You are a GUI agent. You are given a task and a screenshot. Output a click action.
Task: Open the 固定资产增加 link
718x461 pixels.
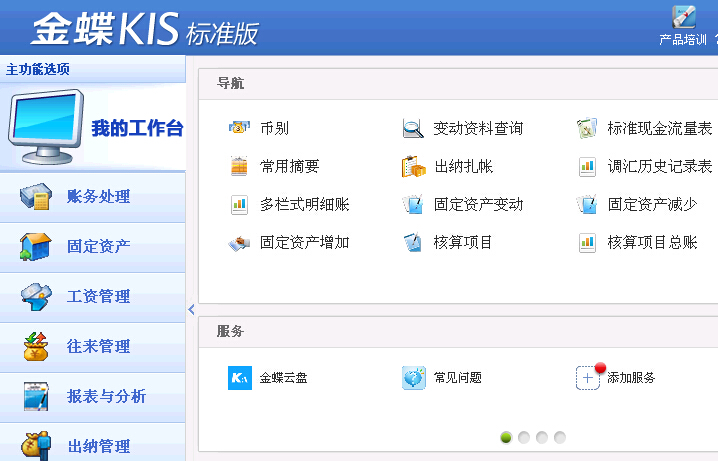[x=305, y=242]
